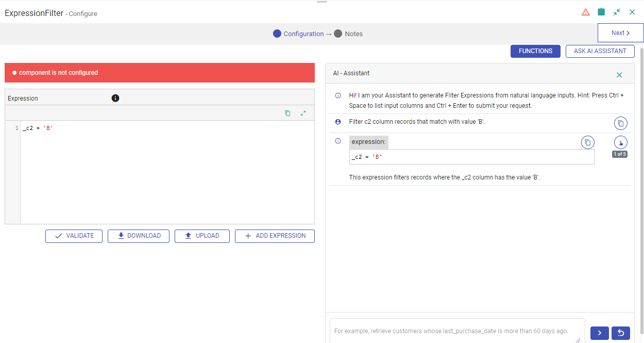Viewport: 644px width, 343px height.
Task: Reset the AI assistant conversation
Action: [x=621, y=333]
